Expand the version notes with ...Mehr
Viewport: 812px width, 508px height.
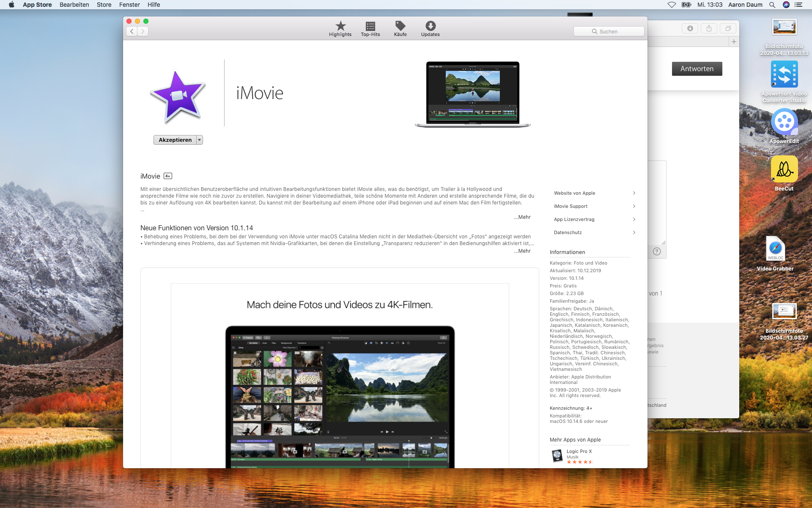click(522, 251)
